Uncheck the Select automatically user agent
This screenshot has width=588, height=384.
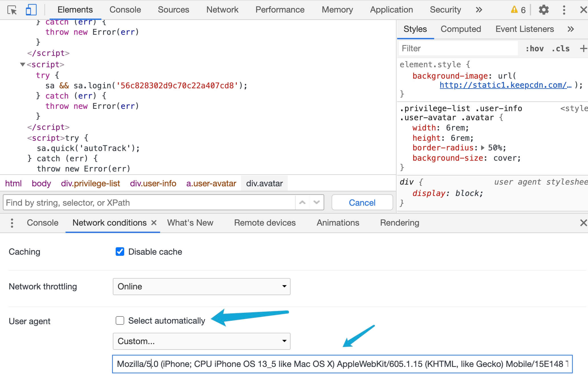click(119, 320)
